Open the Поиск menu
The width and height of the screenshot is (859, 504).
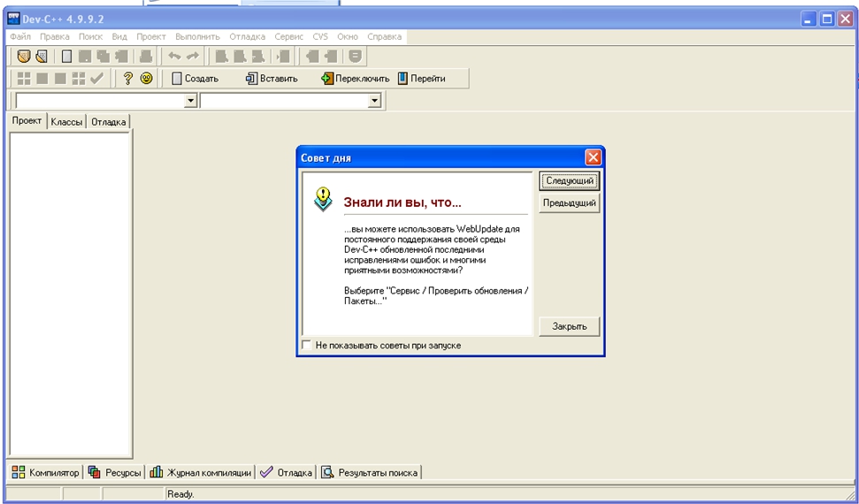click(90, 37)
